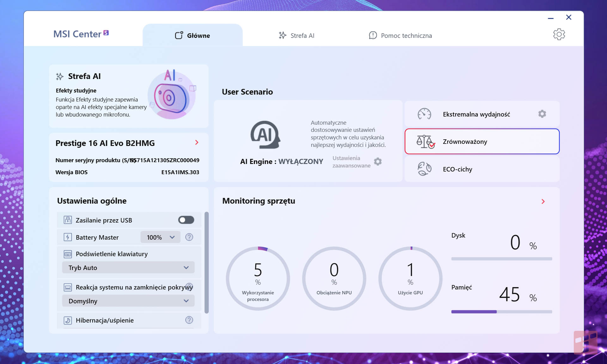
Task: Click the Ustawienia zaawansowane label
Action: [351, 161]
